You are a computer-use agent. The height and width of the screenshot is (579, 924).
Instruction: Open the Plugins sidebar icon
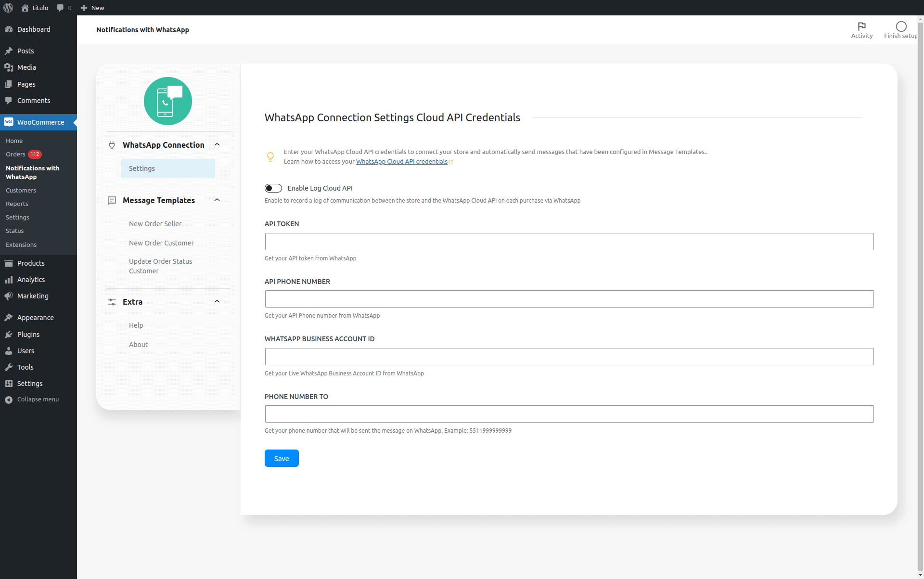click(x=9, y=335)
